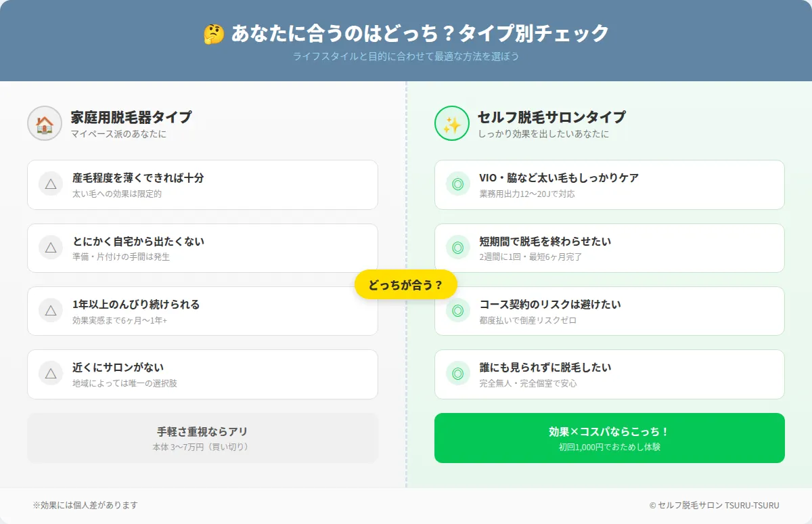Image resolution: width=812 pixels, height=524 pixels.
Task: Click the 家庭用脱毛器タイプ heading
Action: tap(131, 117)
